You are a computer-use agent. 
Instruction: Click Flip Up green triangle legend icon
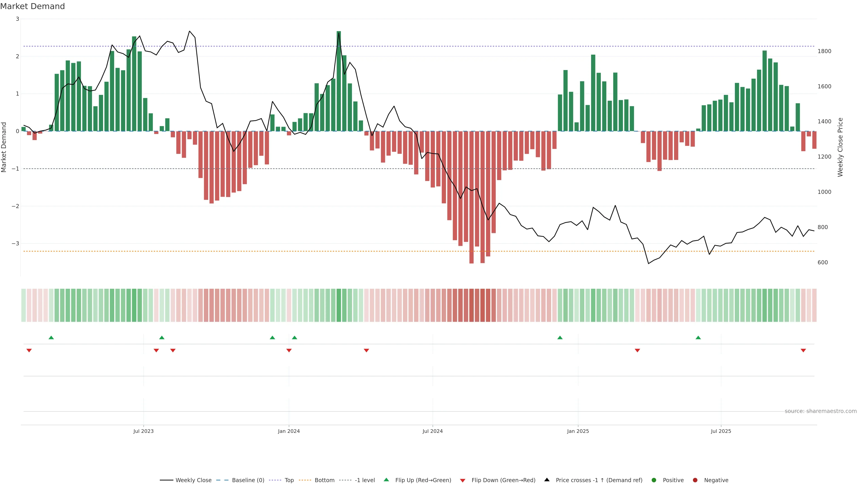pyautogui.click(x=387, y=480)
